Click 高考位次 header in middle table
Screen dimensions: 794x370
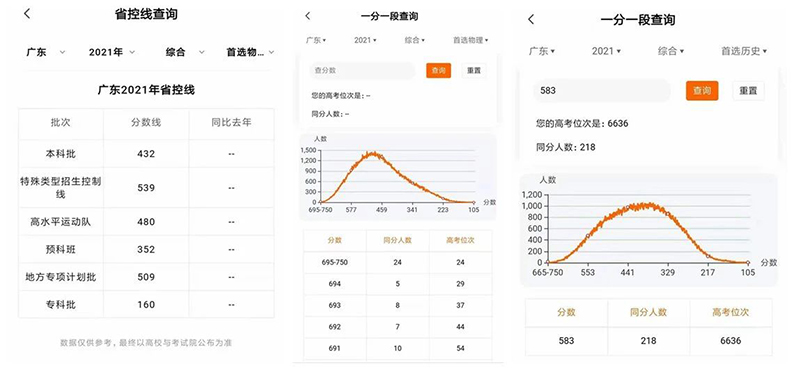pyautogui.click(x=460, y=241)
